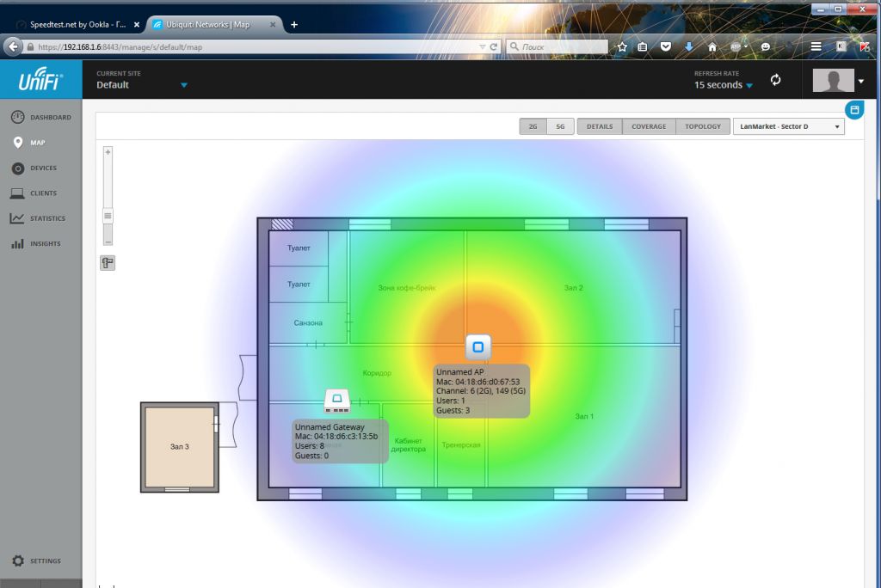Image resolution: width=881 pixels, height=588 pixels.
Task: Toggle the 5G band coverage
Action: pos(560,126)
